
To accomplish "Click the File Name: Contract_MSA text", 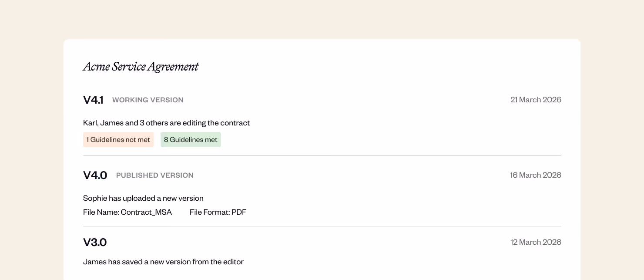I will [x=127, y=212].
